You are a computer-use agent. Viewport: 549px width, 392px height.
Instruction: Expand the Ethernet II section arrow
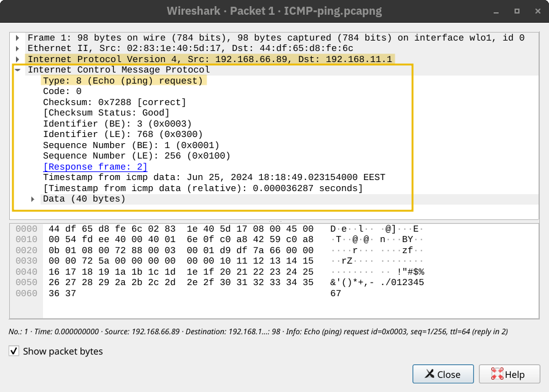point(18,48)
